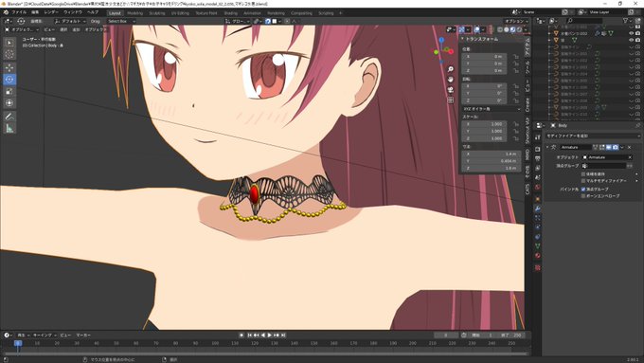Screen dimensions: 644x363
Task: Choose the Measure tool
Action: click(9, 128)
